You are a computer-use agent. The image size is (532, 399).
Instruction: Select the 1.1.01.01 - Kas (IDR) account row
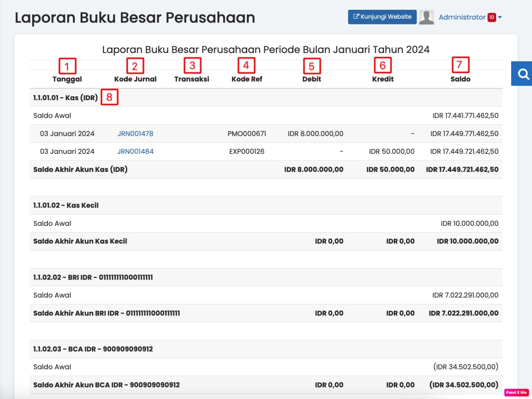(x=65, y=98)
